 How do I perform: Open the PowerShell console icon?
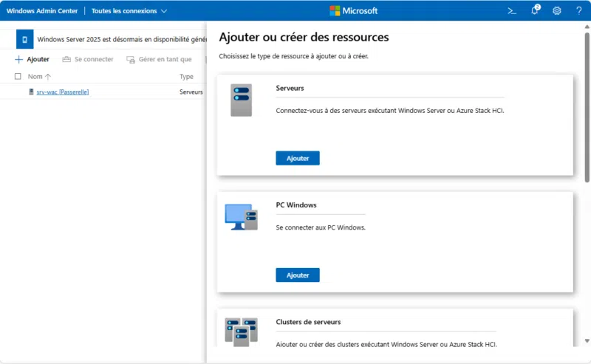511,10
